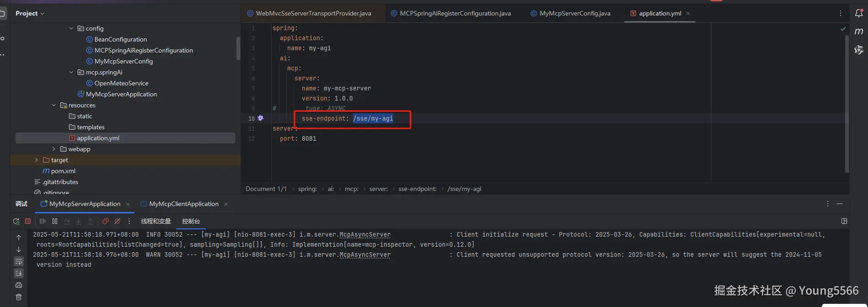Viewport: 868px width, 307px height.
Task: Expand the webapp folder
Action: (x=54, y=149)
